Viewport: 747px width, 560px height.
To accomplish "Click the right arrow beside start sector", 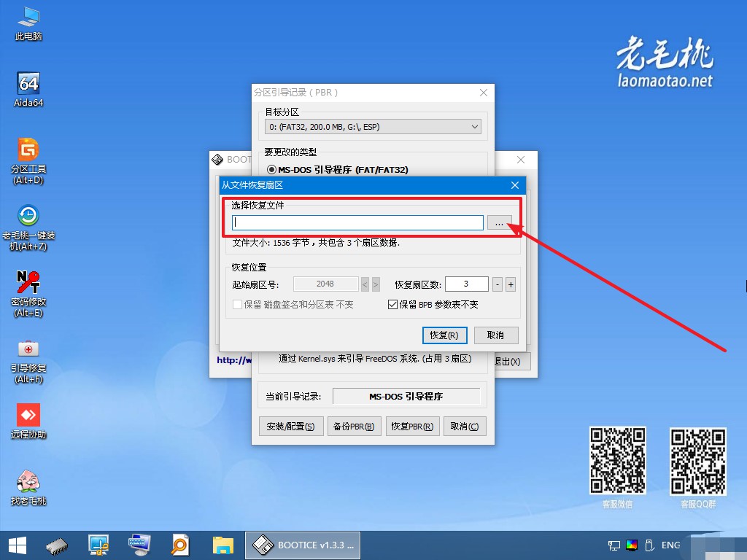I will pos(376,285).
